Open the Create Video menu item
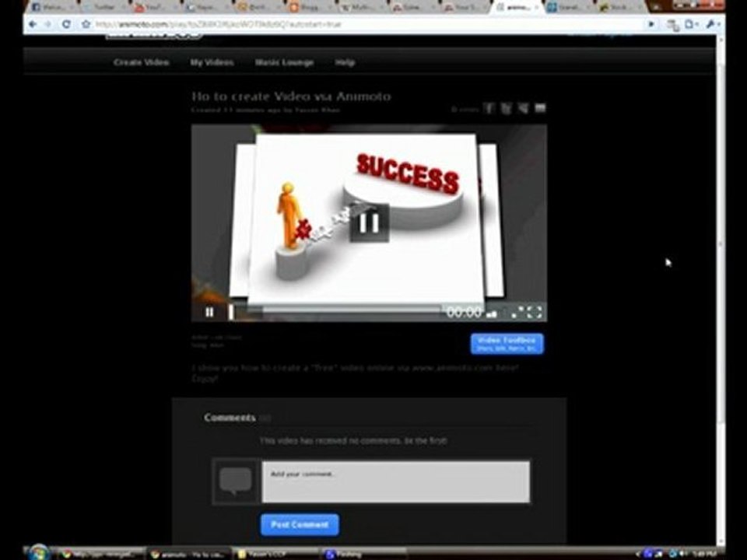Image resolution: width=747 pixels, height=560 pixels. [141, 62]
